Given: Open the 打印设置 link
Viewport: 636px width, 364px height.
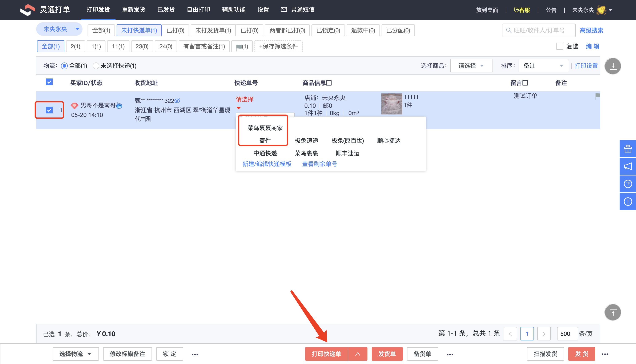Looking at the screenshot, I should click(586, 66).
